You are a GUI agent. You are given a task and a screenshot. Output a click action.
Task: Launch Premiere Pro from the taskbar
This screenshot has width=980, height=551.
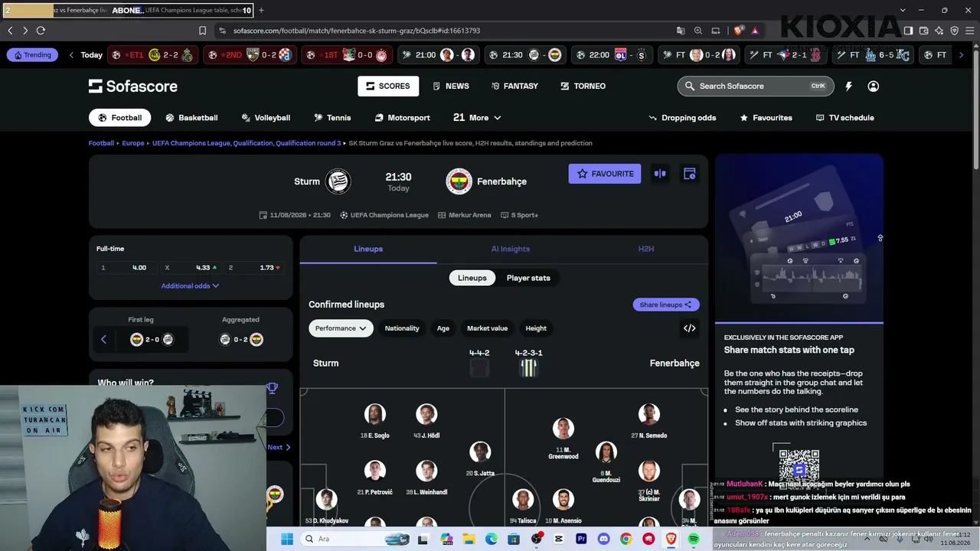coord(581,540)
